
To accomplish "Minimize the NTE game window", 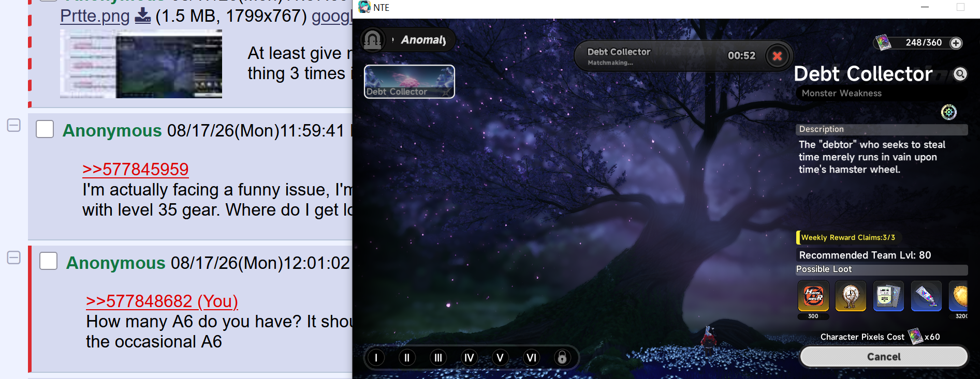I will tap(925, 7).
